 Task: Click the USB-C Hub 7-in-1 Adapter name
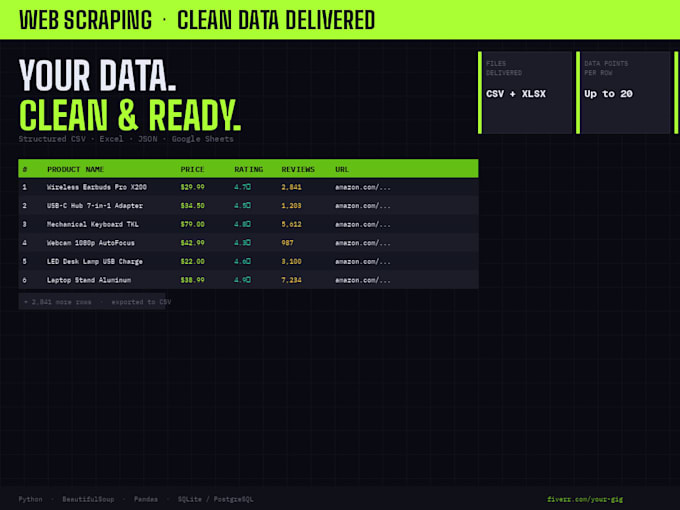[95, 206]
